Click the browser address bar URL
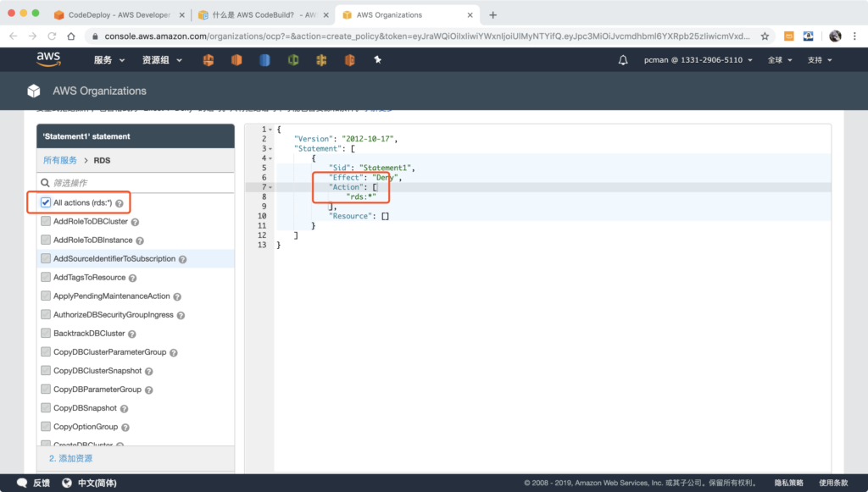868x492 pixels. 426,36
